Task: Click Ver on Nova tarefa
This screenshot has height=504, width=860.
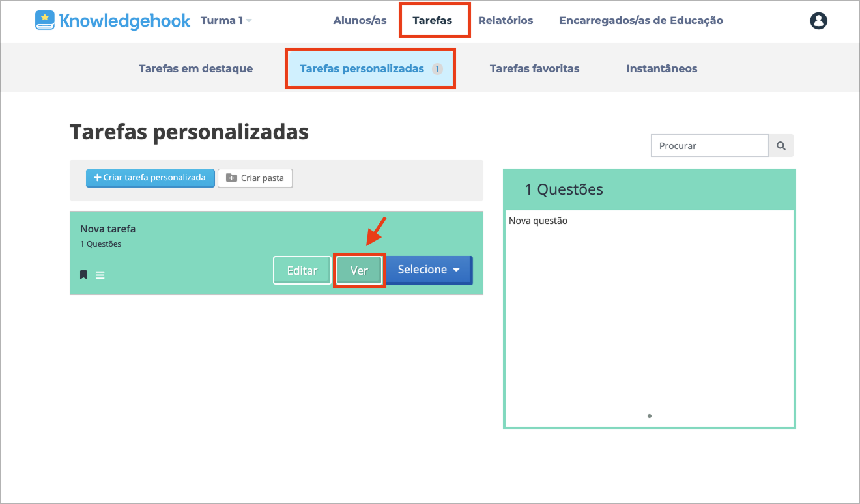Action: point(360,270)
